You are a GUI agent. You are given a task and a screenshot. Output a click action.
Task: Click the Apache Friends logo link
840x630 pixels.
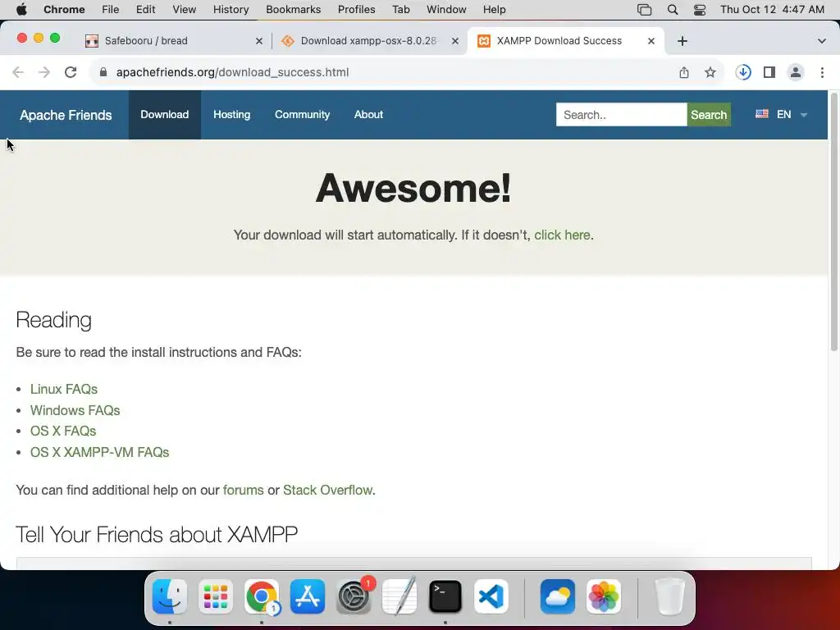(66, 115)
